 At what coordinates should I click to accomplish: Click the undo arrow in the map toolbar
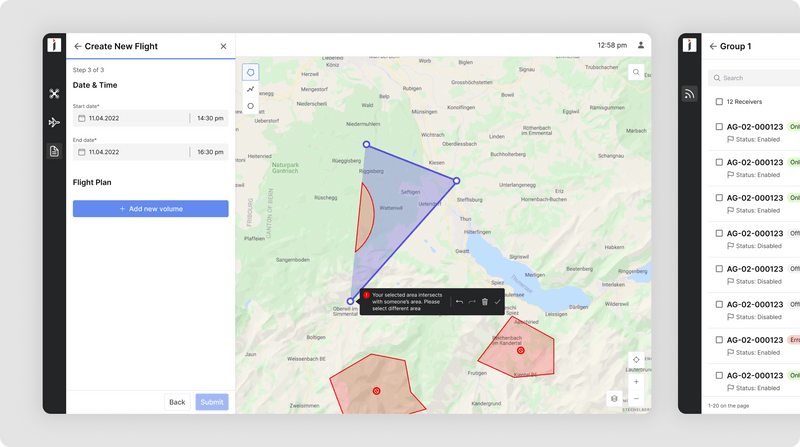pyautogui.click(x=459, y=301)
